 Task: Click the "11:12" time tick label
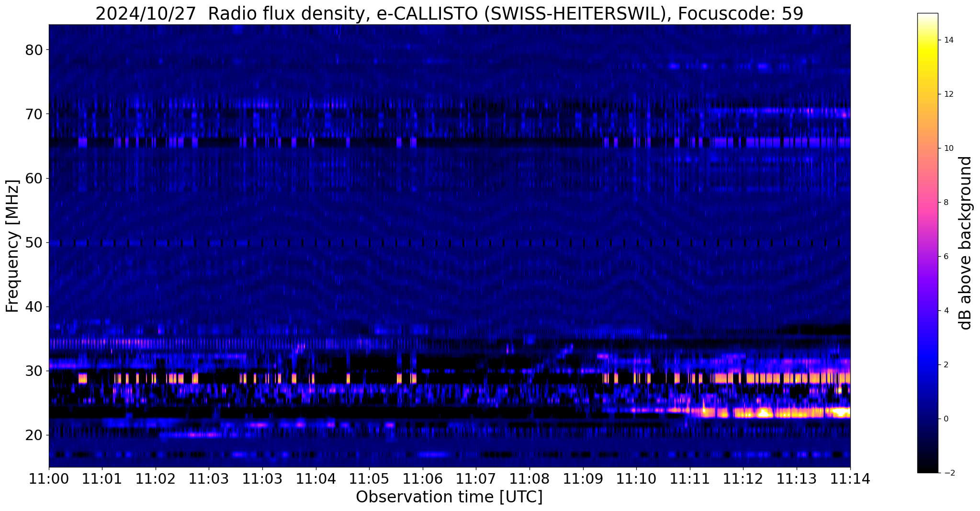pyautogui.click(x=743, y=478)
